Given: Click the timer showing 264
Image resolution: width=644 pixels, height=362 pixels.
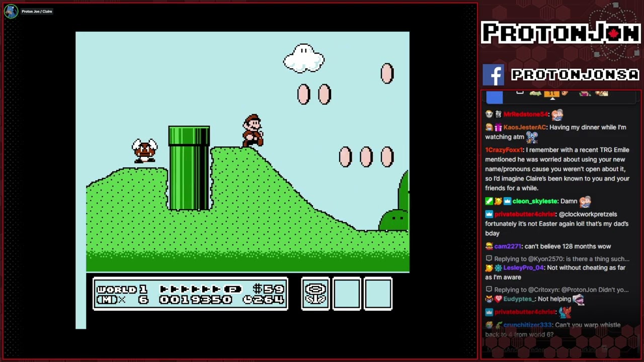Looking at the screenshot, I should [x=264, y=300].
